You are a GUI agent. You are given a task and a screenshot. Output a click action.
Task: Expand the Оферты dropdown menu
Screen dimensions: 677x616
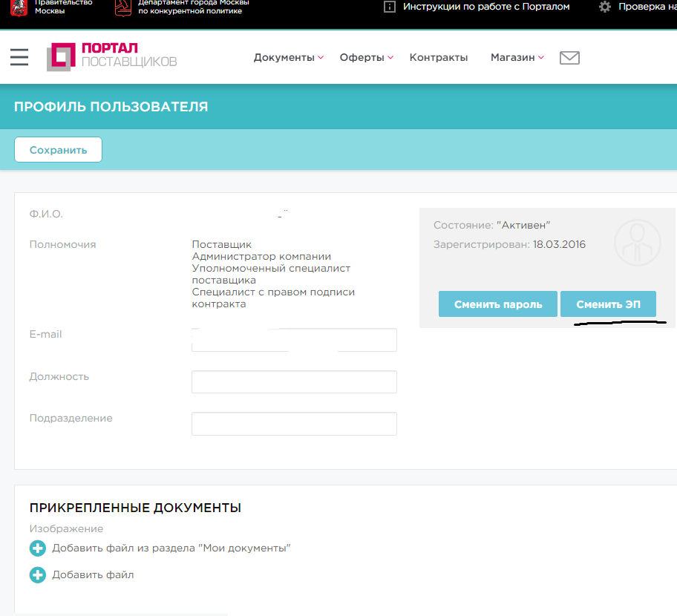pyautogui.click(x=367, y=58)
